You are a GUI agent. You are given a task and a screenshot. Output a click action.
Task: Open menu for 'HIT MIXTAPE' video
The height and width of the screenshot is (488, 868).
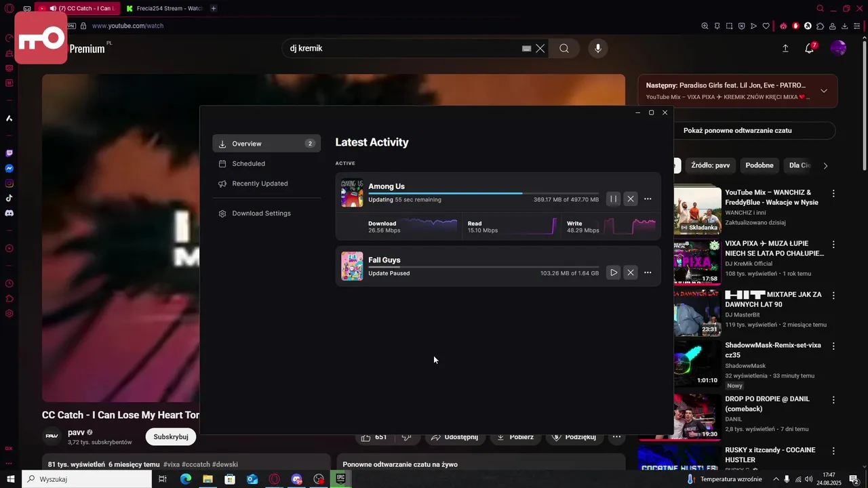[x=833, y=296]
